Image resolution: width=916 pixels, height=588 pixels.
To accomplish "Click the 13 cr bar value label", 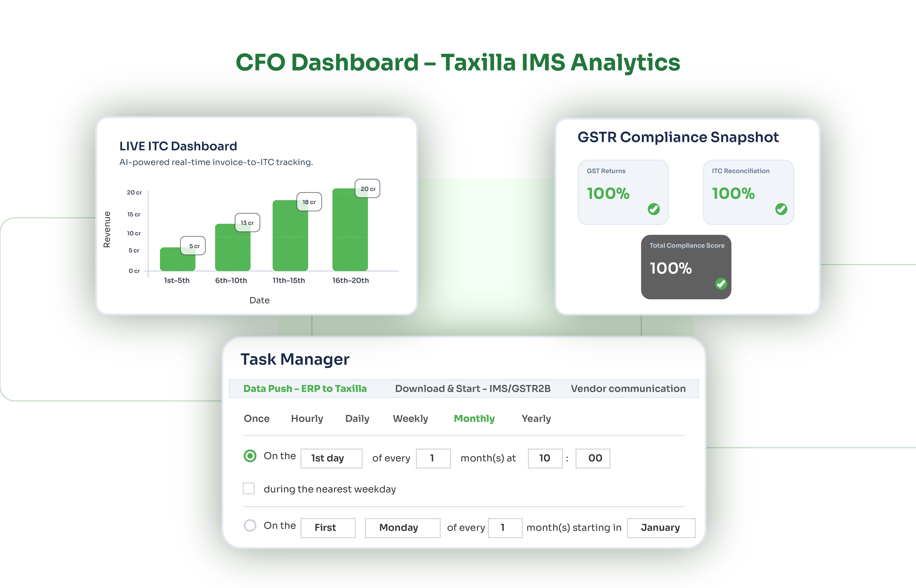I will pos(247,223).
